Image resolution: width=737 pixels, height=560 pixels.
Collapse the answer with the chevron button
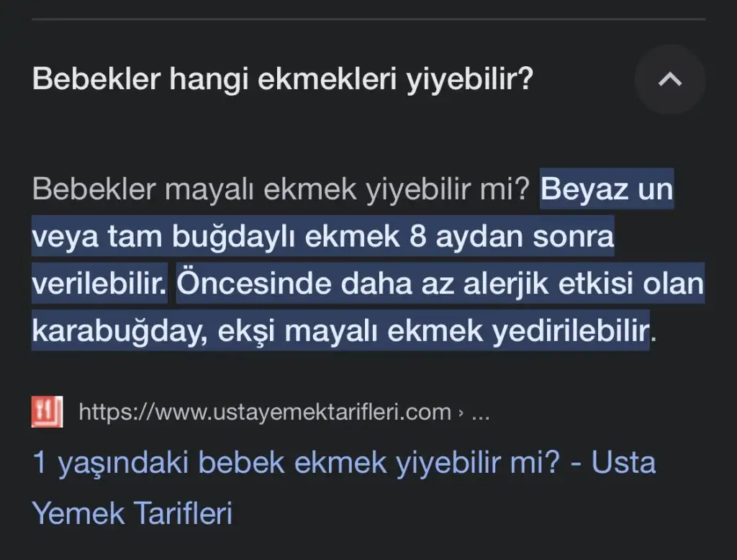tap(670, 80)
